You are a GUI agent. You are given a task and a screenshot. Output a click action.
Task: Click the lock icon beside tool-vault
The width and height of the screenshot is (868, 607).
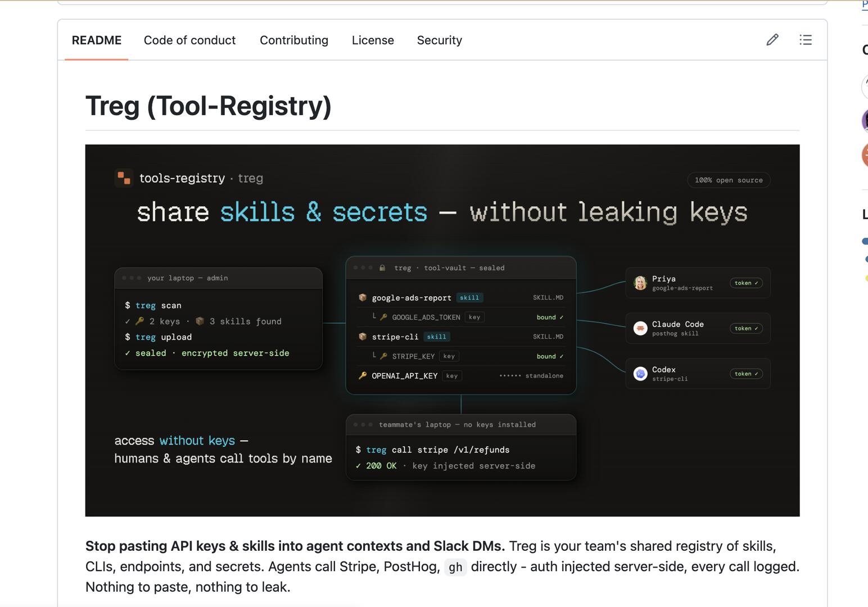tap(382, 268)
